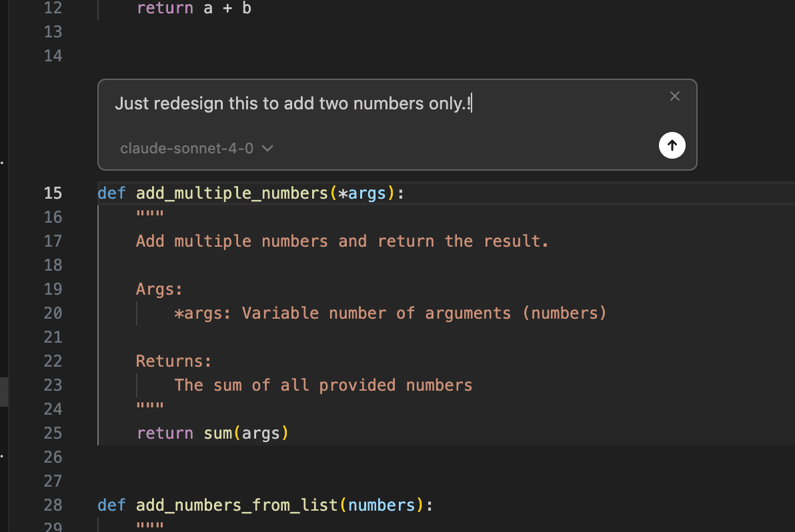
Task: Click the numbers parameter on line 28
Action: click(x=382, y=505)
